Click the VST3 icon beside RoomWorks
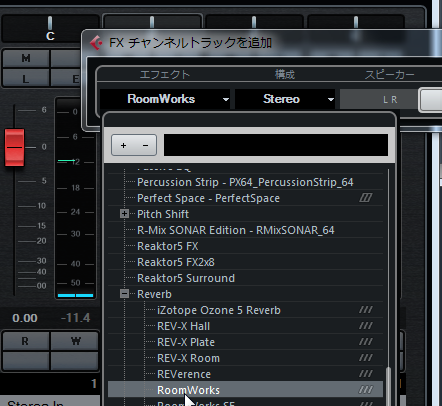Image resolution: width=442 pixels, height=406 pixels. coord(366,390)
